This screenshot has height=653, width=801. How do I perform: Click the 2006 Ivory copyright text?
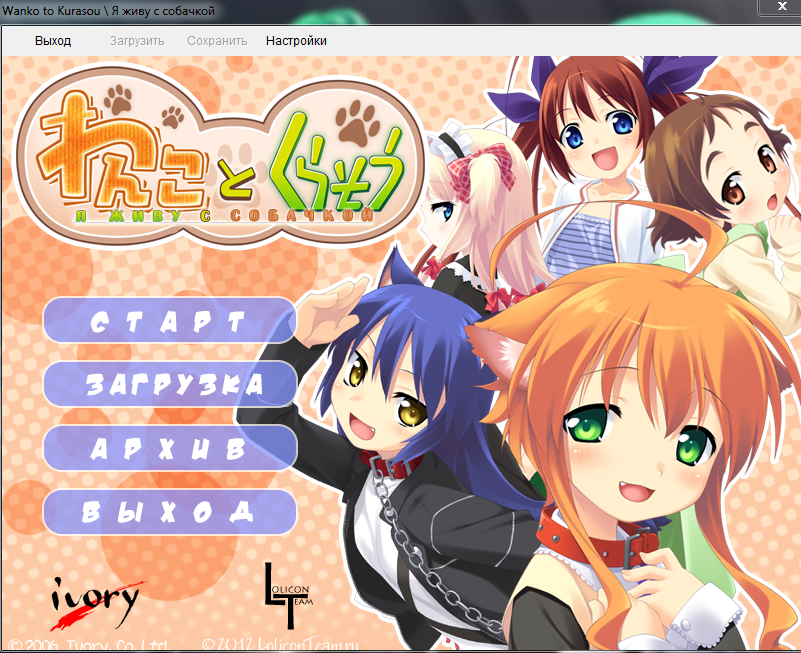(x=88, y=644)
